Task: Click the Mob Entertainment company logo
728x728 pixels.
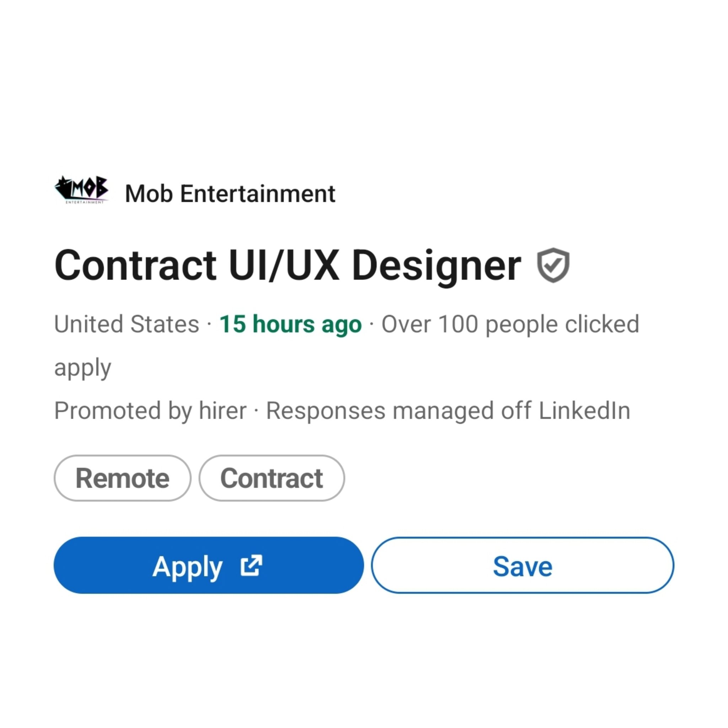Action: [x=82, y=190]
